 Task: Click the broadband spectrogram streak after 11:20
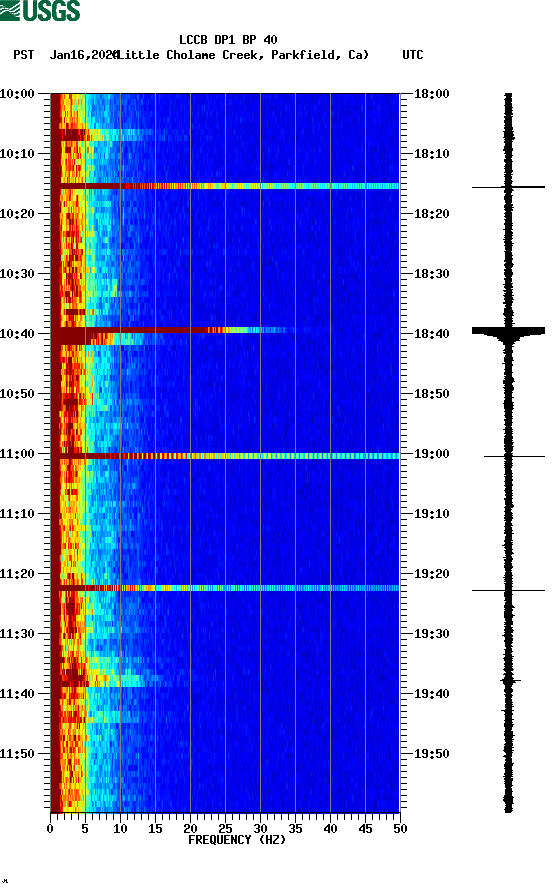tap(225, 588)
